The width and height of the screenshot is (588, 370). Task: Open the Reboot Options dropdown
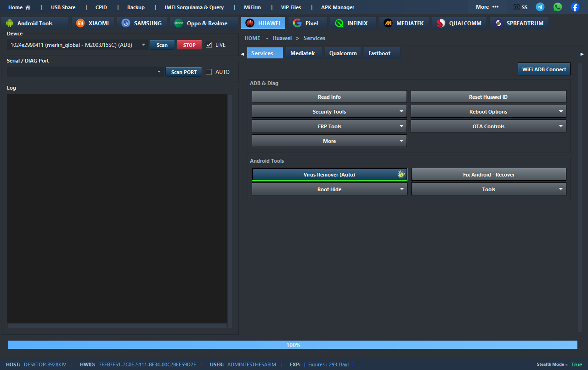click(560, 112)
